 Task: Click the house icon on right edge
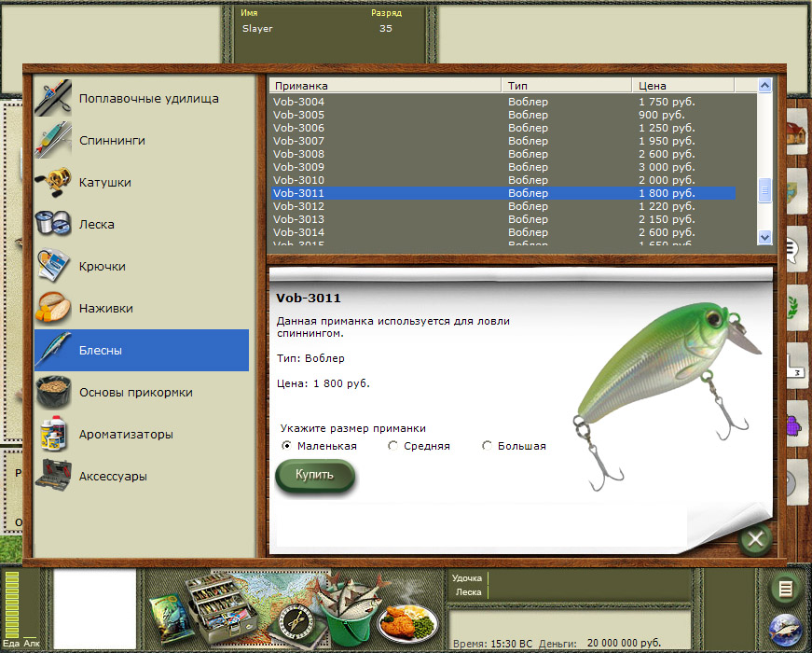point(795,135)
